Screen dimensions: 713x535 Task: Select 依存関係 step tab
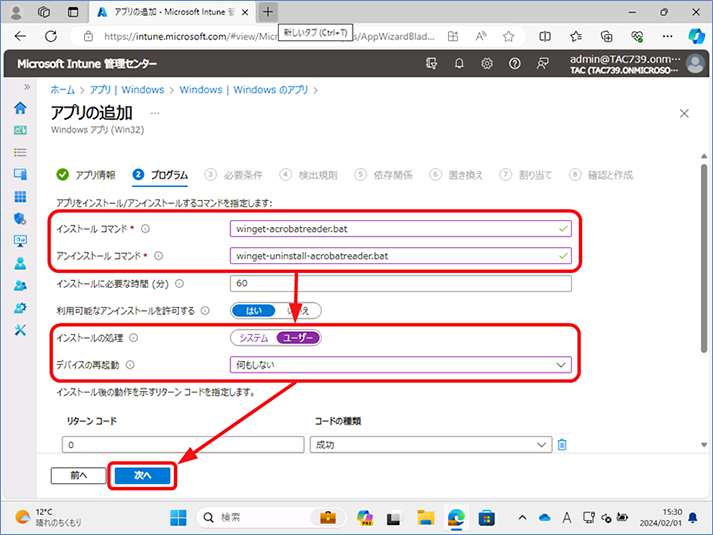(384, 175)
